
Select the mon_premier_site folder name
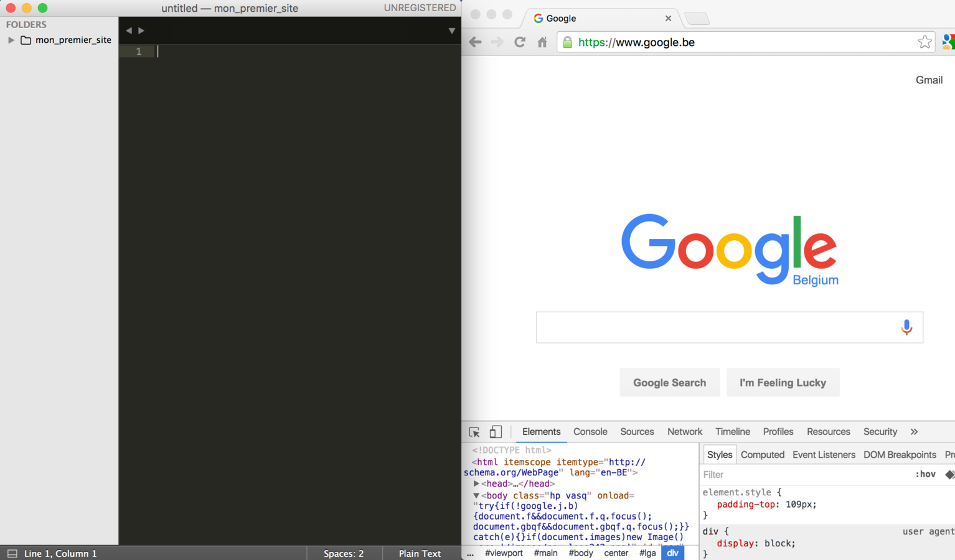click(73, 40)
